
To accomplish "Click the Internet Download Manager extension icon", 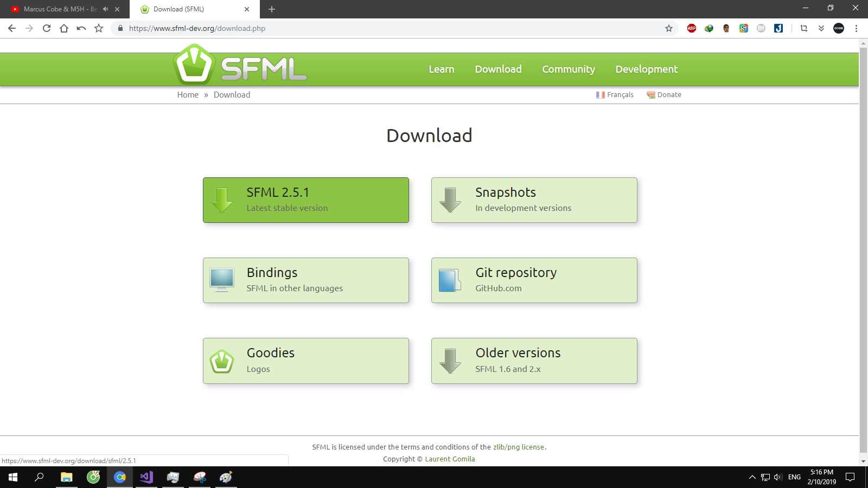I will (709, 28).
